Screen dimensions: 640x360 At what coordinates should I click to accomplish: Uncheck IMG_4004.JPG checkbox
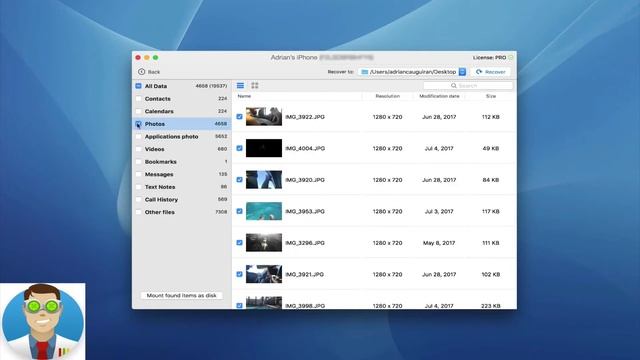[x=240, y=148]
